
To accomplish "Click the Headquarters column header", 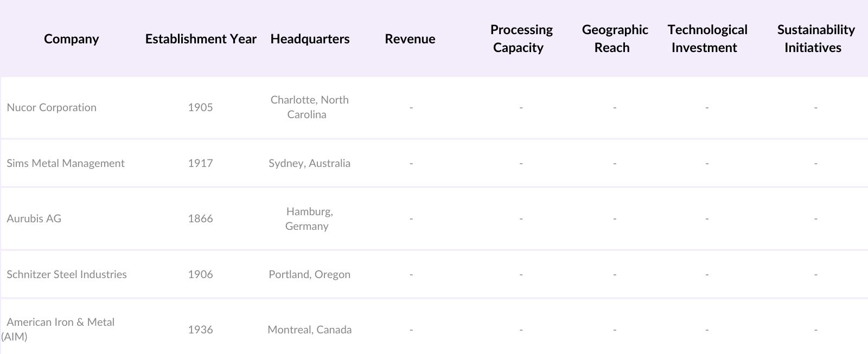I will (x=310, y=39).
